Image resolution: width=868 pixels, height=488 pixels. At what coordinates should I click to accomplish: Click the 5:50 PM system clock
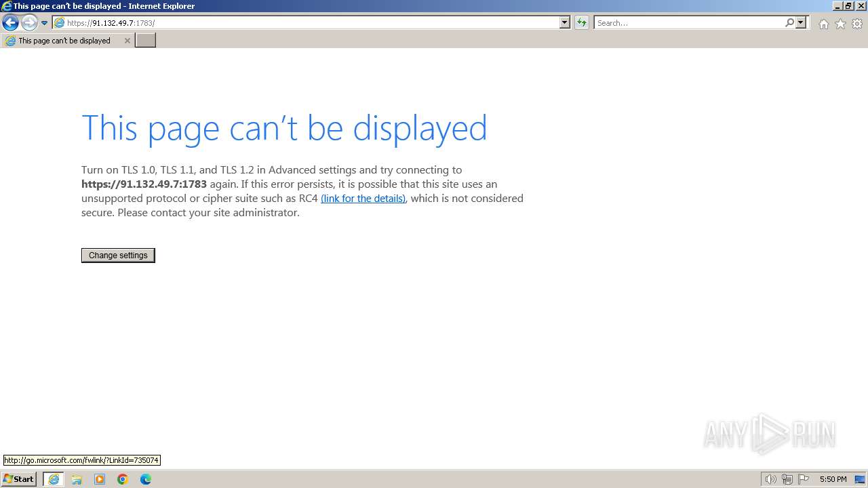click(833, 479)
